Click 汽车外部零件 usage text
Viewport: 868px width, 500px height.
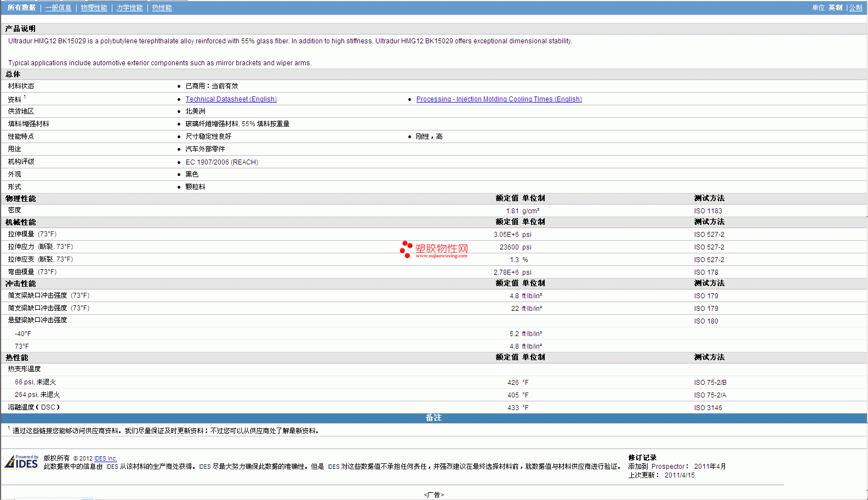pos(205,149)
